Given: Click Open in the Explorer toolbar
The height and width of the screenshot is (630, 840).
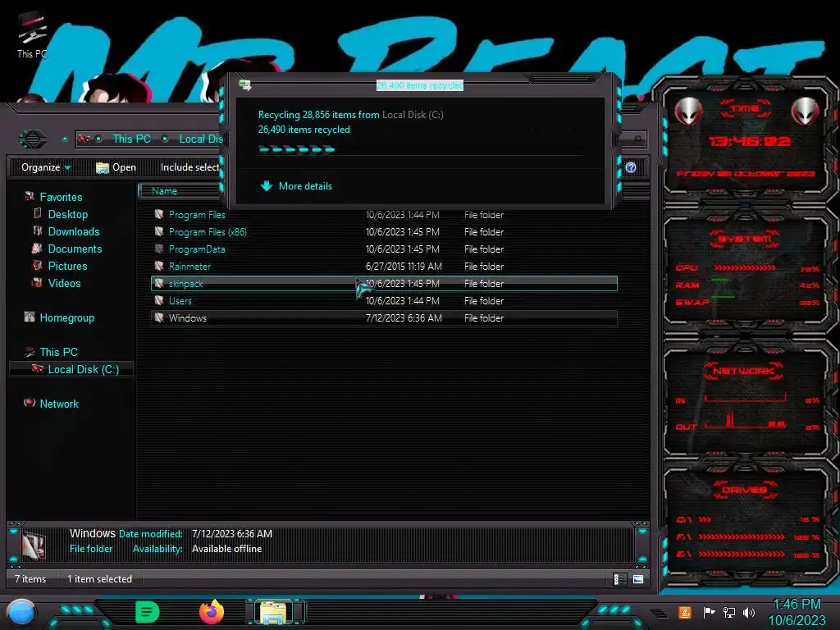Looking at the screenshot, I should pos(116,167).
